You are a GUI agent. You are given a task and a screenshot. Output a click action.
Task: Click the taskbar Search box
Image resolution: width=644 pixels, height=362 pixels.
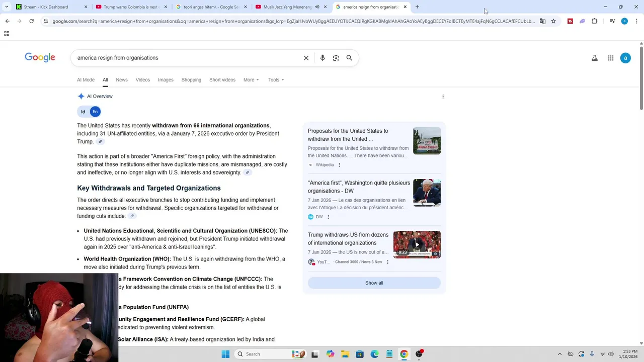coord(270,354)
